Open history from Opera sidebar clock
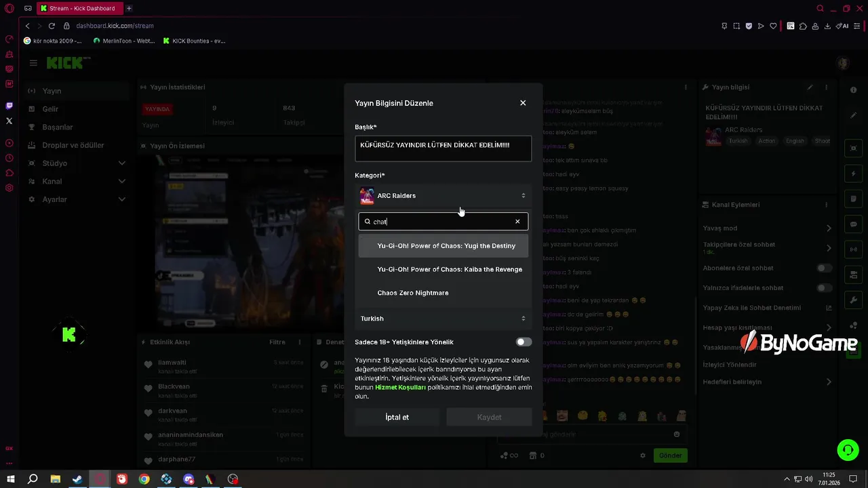Viewport: 868px width, 488px height. pos(9,158)
